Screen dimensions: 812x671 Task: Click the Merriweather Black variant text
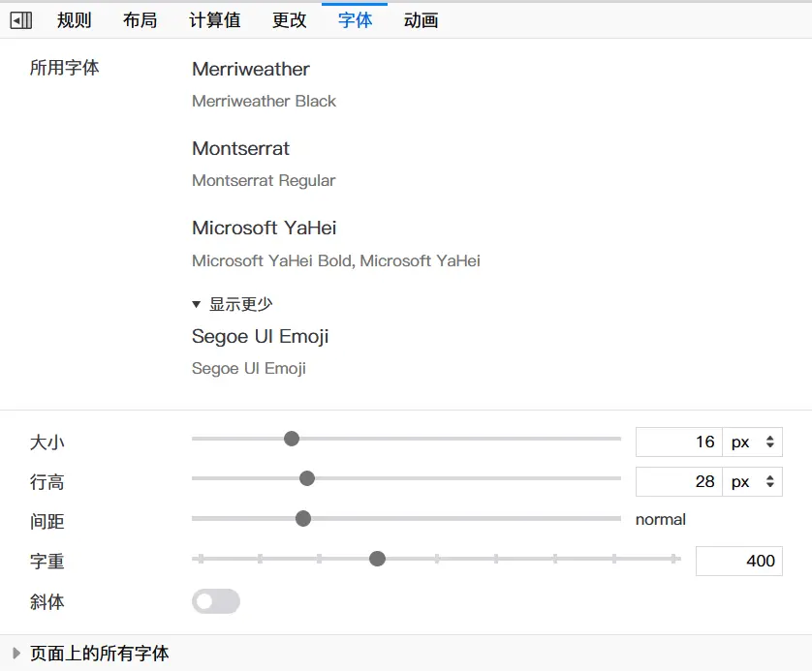pos(265,101)
